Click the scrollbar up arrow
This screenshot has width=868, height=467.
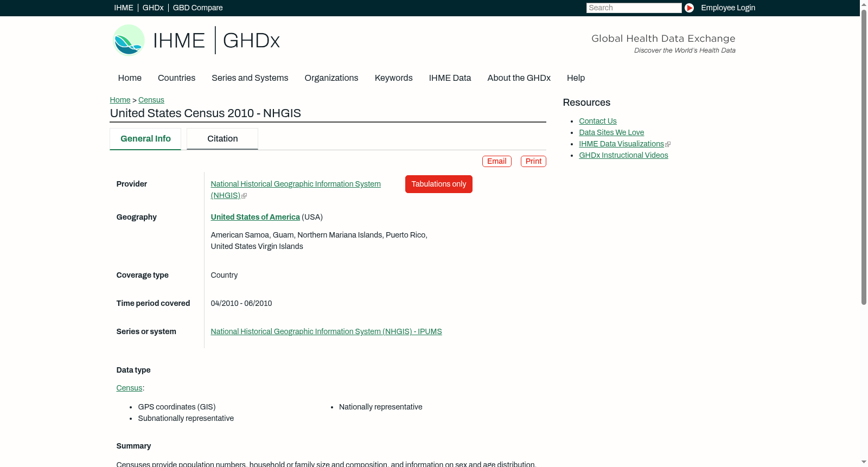(x=864, y=4)
